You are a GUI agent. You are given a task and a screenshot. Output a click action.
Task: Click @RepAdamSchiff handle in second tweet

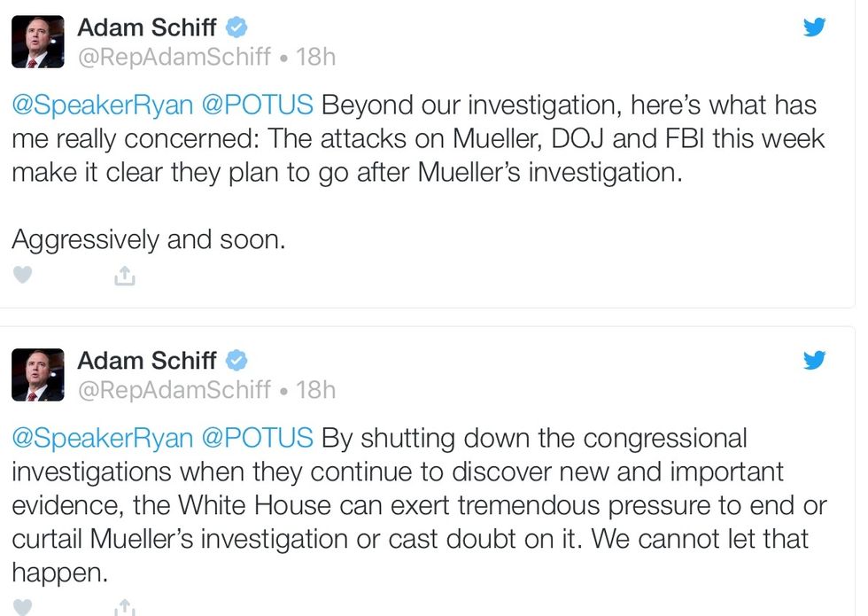[174, 390]
